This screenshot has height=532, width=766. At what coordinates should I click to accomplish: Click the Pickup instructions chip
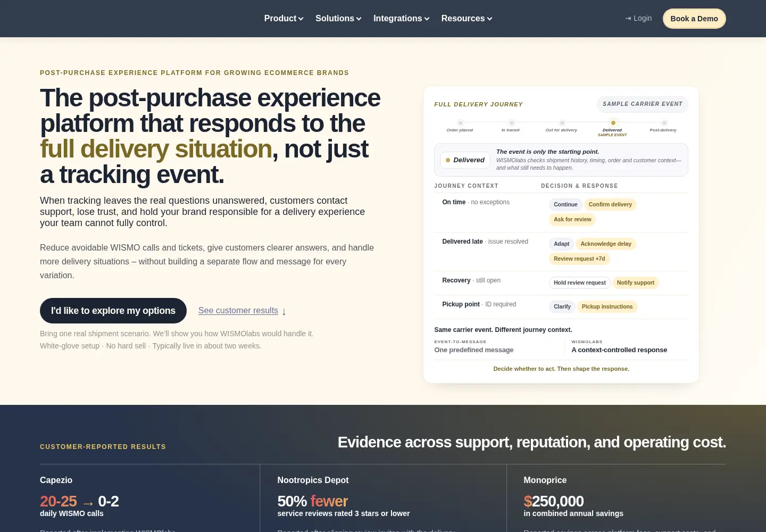[607, 307]
